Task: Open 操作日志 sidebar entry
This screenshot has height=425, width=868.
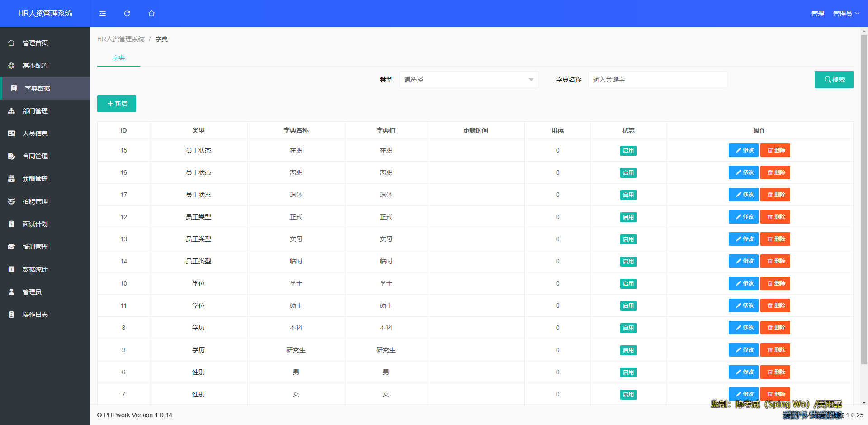Action: (35, 315)
